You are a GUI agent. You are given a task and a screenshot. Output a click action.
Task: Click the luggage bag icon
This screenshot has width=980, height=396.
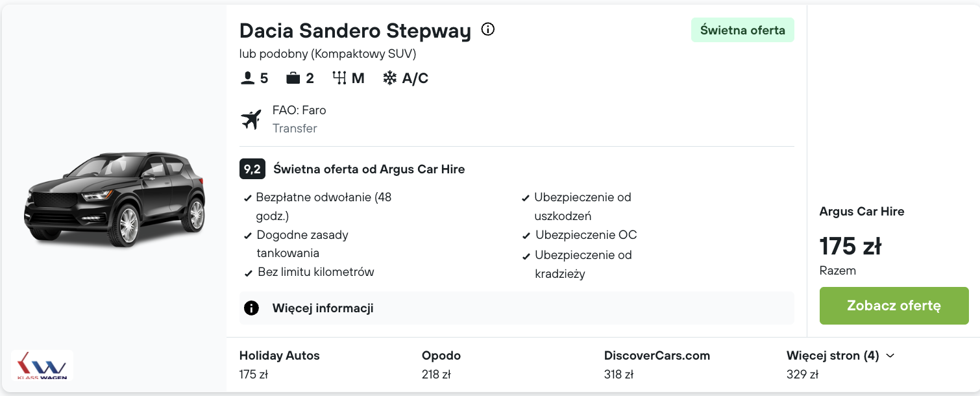click(293, 79)
